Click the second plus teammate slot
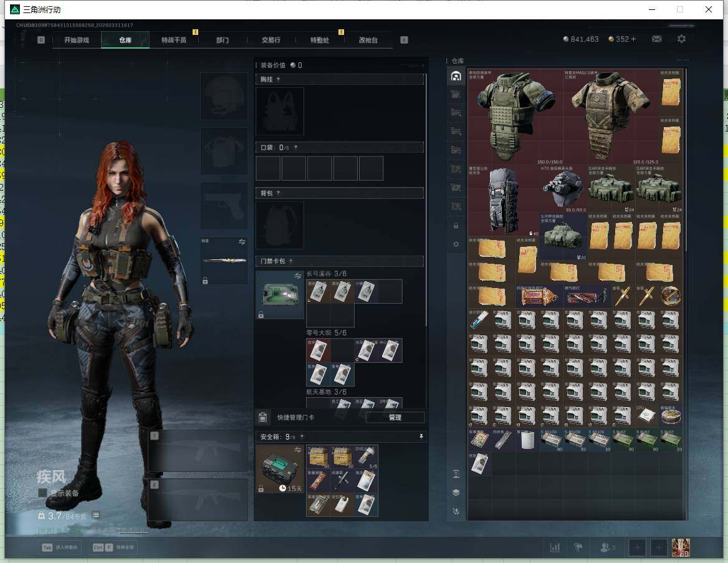 [x=658, y=548]
